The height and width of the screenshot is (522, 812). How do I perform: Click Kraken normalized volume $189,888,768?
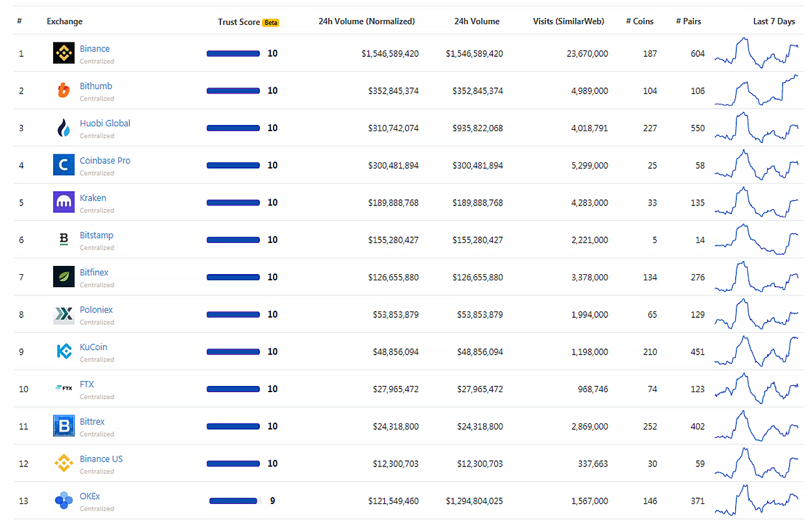(x=394, y=202)
